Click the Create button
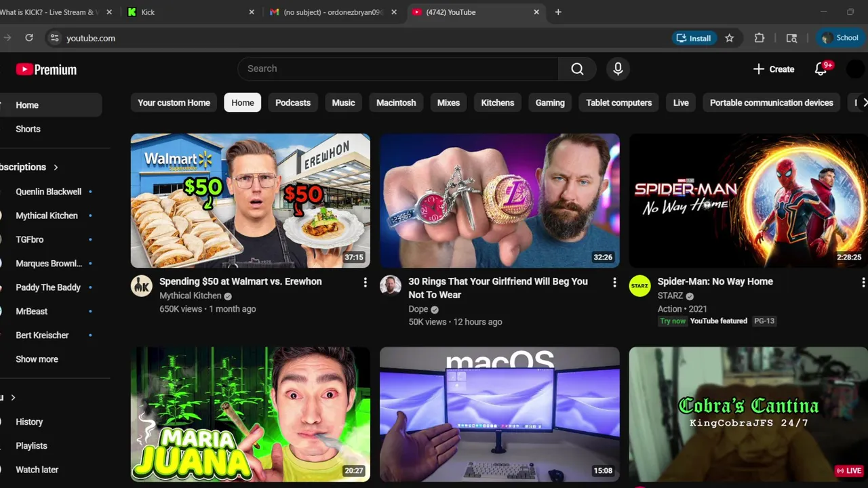 (x=774, y=68)
